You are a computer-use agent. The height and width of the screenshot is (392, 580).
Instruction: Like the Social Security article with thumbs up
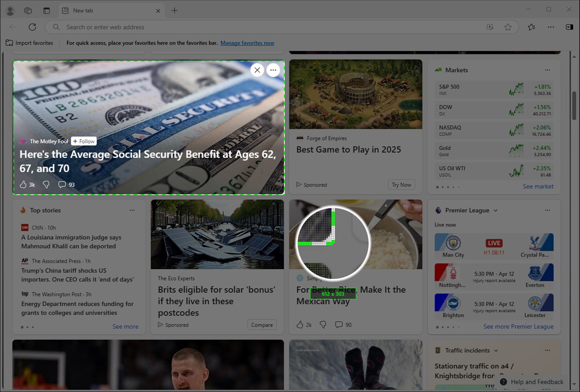click(x=23, y=184)
